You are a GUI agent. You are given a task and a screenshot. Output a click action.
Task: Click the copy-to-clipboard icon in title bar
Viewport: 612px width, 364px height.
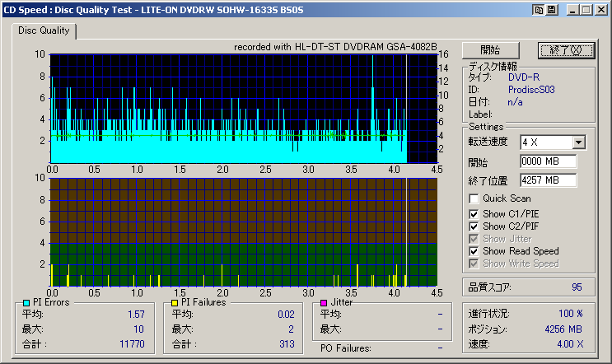point(539,10)
